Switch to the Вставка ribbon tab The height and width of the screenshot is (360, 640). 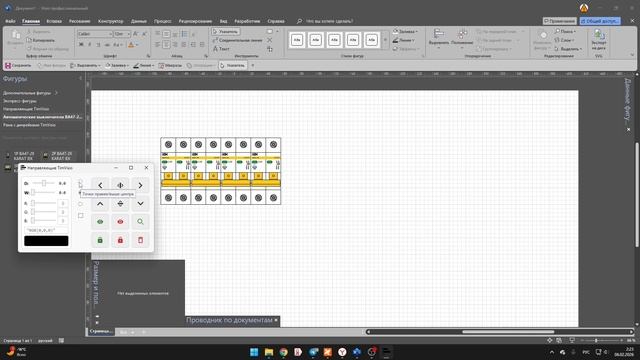click(x=54, y=21)
